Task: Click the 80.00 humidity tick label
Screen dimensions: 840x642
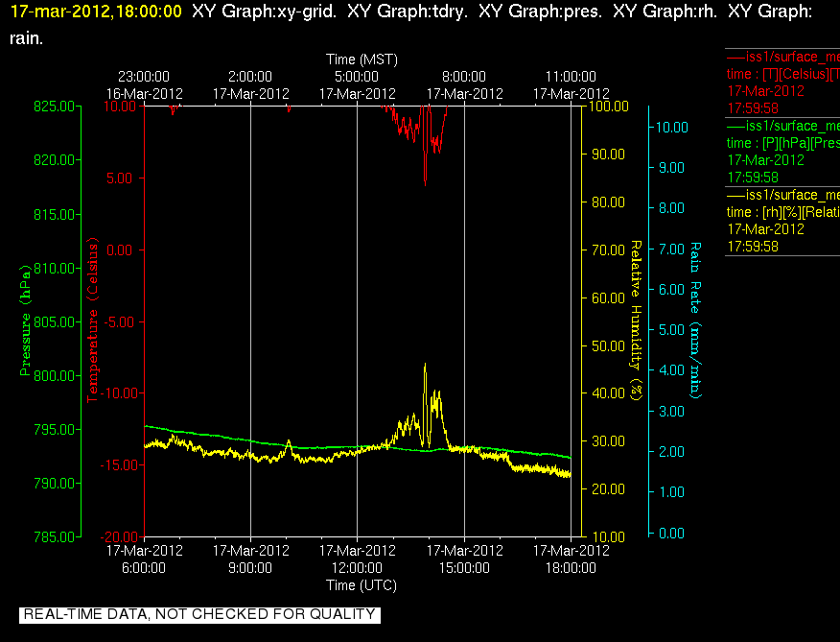Action: click(609, 202)
